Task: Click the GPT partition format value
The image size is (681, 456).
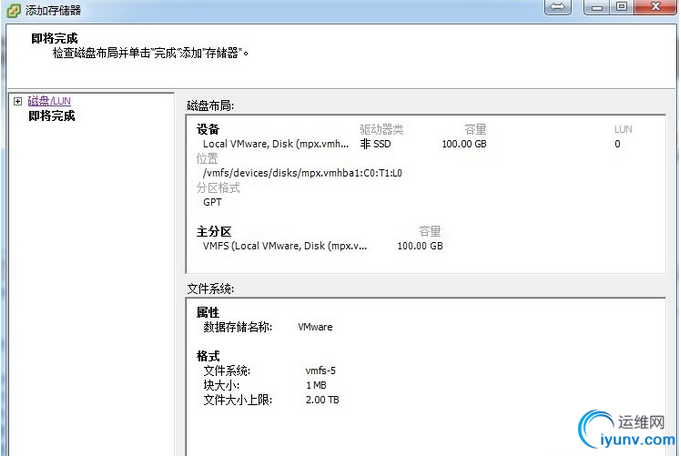Action: coord(212,202)
